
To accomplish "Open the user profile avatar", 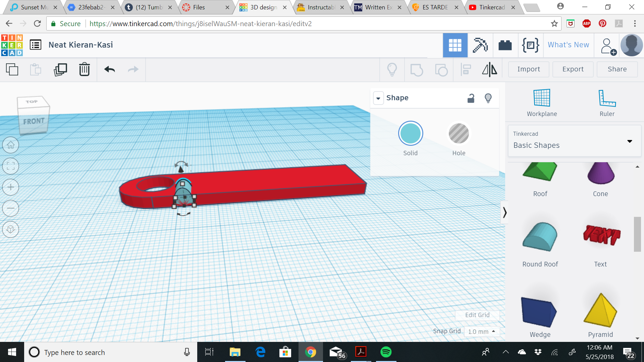I will [631, 45].
